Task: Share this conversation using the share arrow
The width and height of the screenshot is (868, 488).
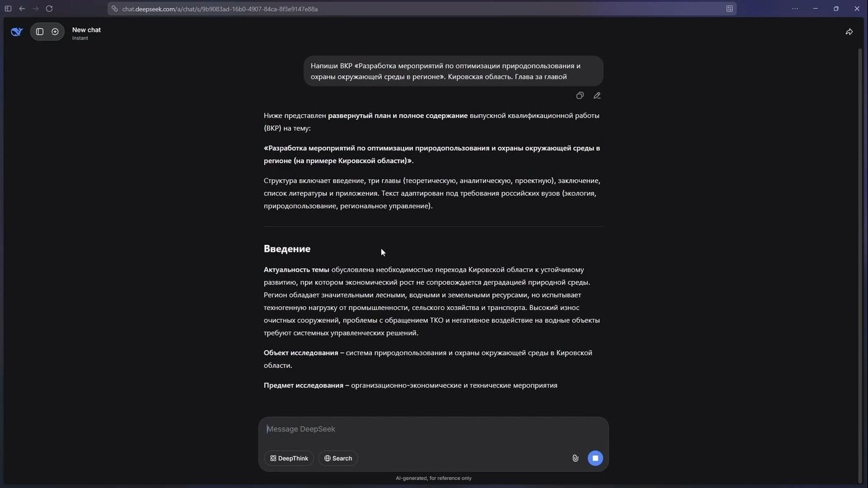Action: pyautogui.click(x=849, y=32)
